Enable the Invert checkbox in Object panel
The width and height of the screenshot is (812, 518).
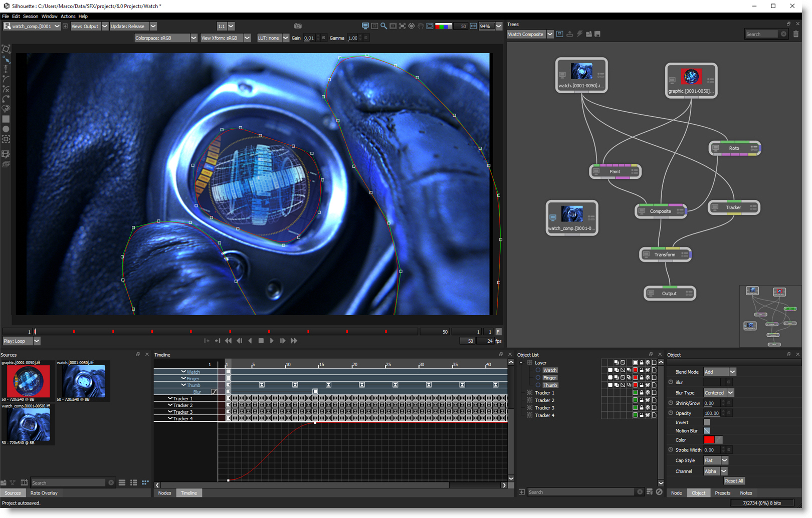tap(707, 422)
